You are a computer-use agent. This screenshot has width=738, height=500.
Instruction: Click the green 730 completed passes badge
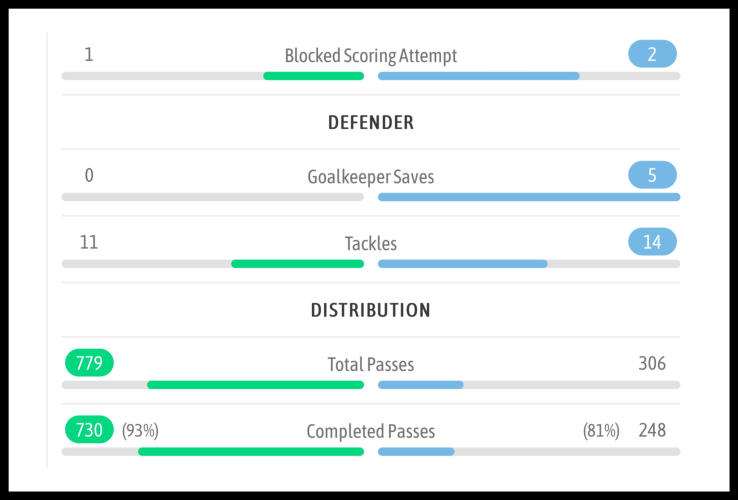tap(89, 430)
